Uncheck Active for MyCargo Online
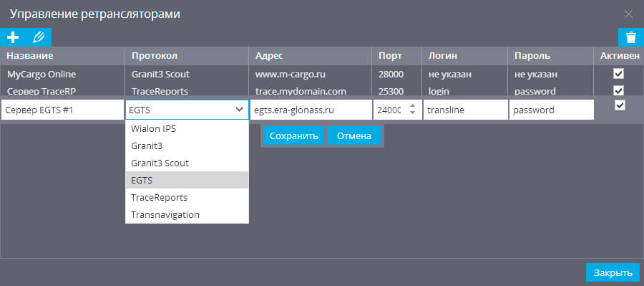 [x=618, y=74]
